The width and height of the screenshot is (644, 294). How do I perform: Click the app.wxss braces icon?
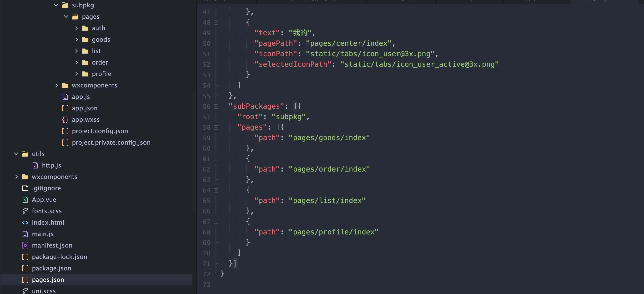coord(65,120)
